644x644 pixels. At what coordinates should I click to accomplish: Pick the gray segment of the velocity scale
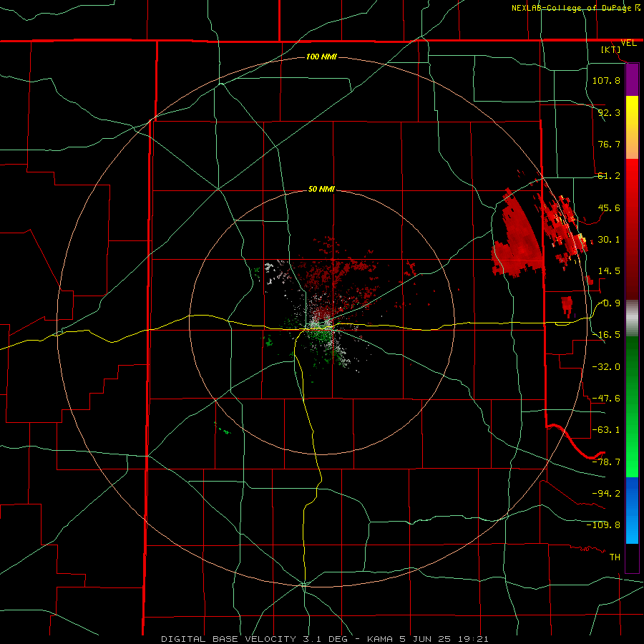632,318
